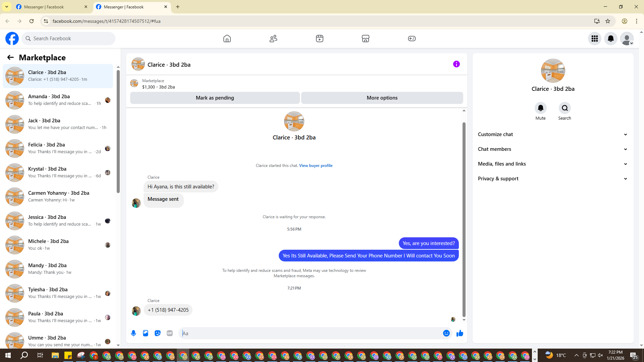Expand Media, files and links section

[x=552, y=164]
